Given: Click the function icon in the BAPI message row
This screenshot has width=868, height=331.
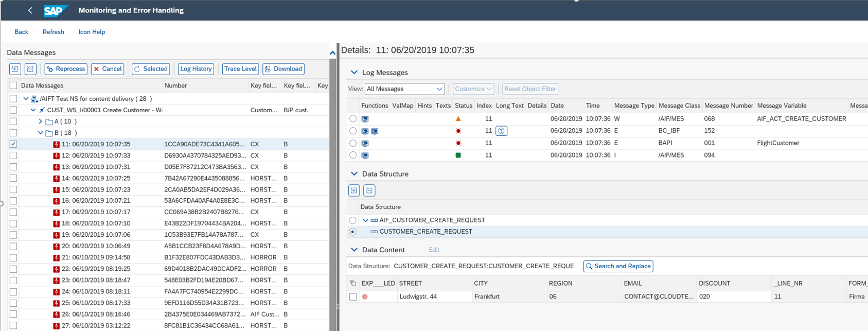Looking at the screenshot, I should point(365,143).
